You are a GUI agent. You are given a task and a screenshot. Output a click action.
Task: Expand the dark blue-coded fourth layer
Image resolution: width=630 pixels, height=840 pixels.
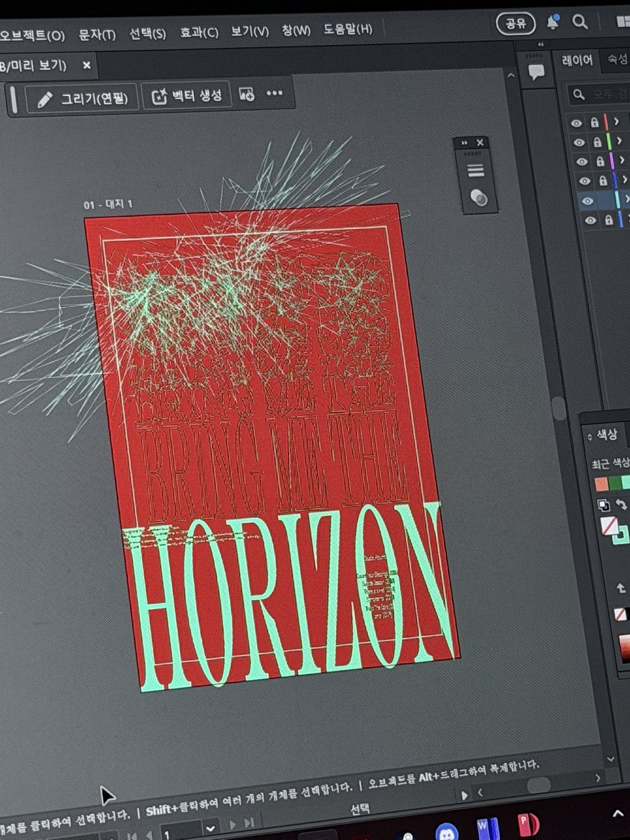[625, 181]
